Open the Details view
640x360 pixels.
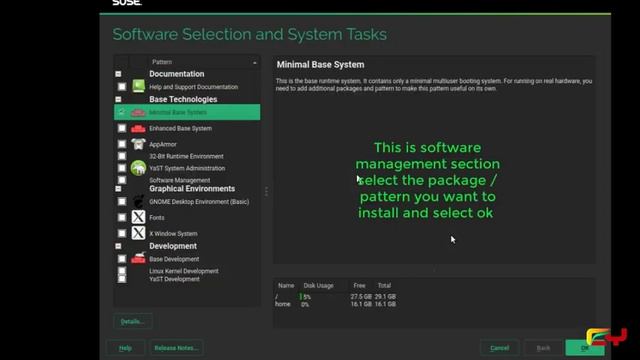(133, 322)
